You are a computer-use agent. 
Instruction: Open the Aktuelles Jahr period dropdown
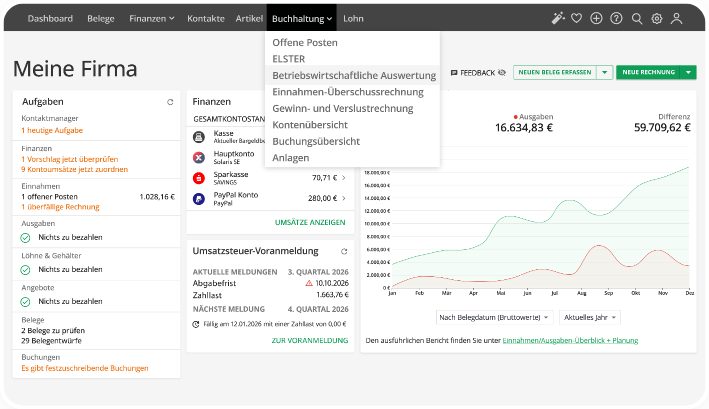[x=590, y=317]
